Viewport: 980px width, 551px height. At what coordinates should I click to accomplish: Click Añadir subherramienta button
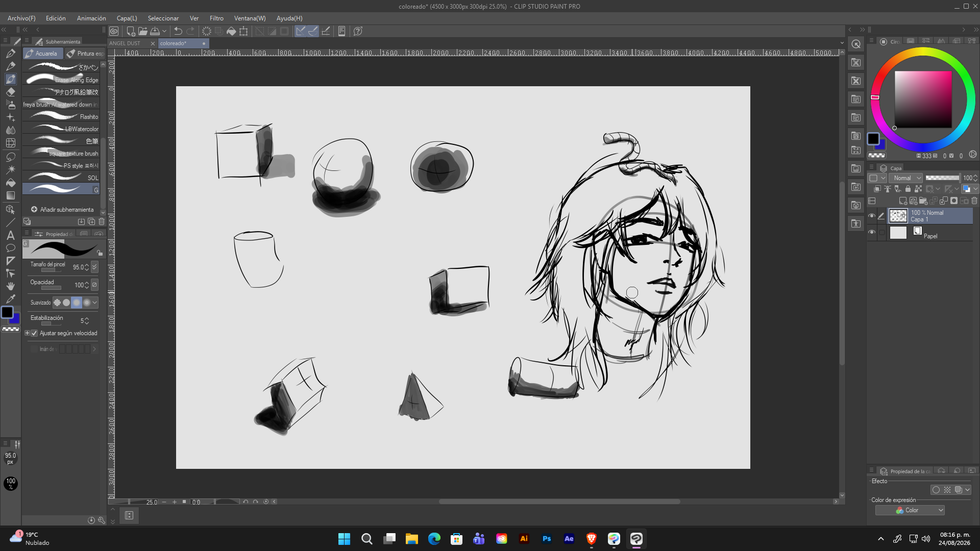pos(62,210)
